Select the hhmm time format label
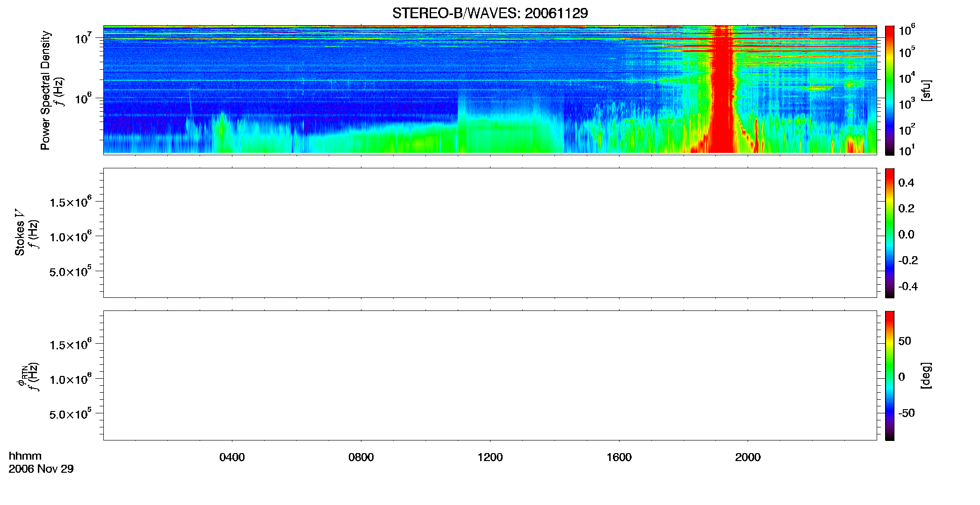This screenshot has width=980, height=505. tap(25, 456)
